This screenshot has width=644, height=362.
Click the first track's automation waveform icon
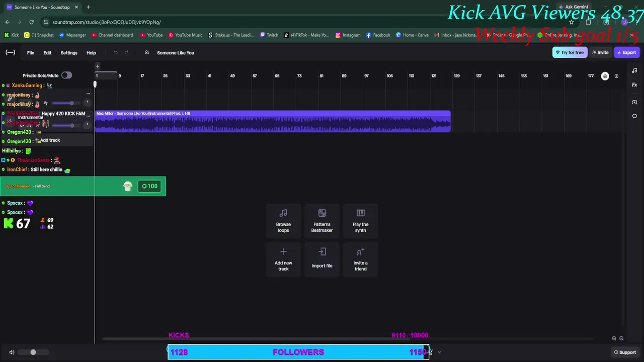tap(45, 103)
